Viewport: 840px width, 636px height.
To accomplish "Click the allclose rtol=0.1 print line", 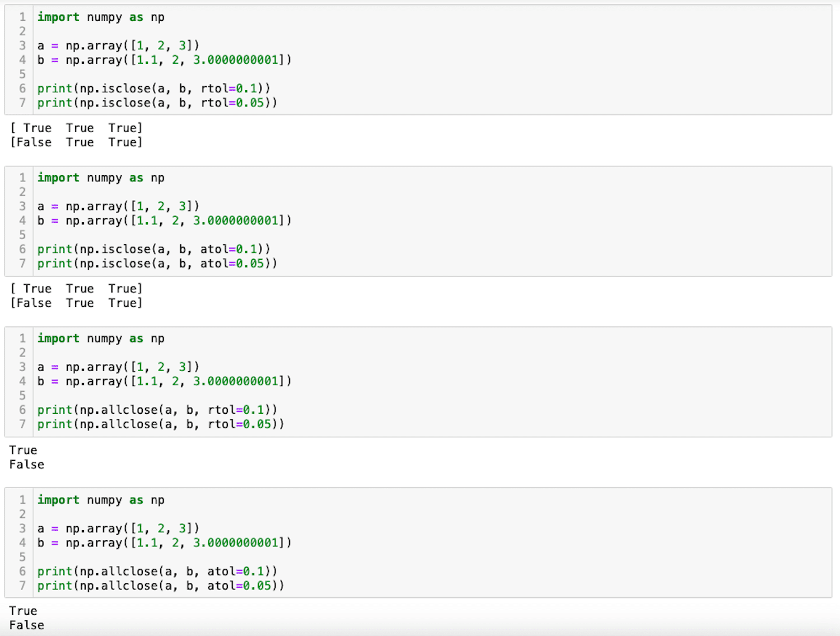I will click(x=157, y=410).
